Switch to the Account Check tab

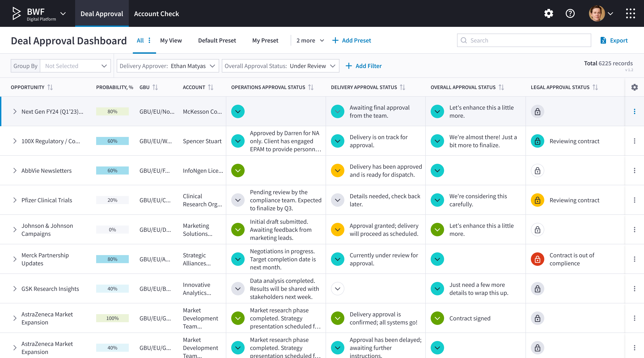click(x=156, y=13)
